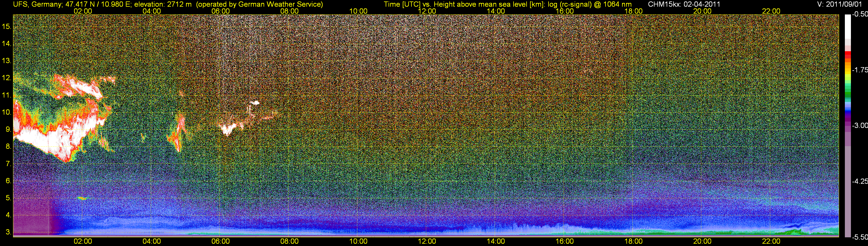
Task: Click the "02:00" label on the top time axis
Action: [x=83, y=11]
